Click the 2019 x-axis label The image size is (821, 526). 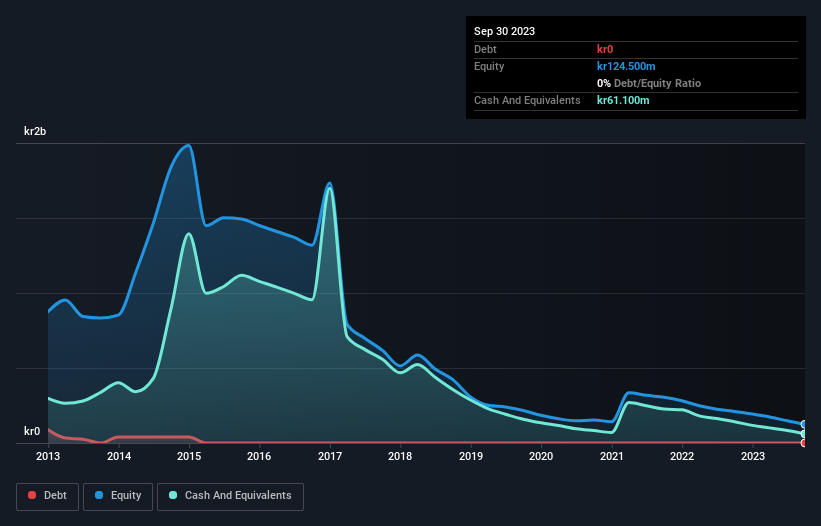[x=471, y=456]
